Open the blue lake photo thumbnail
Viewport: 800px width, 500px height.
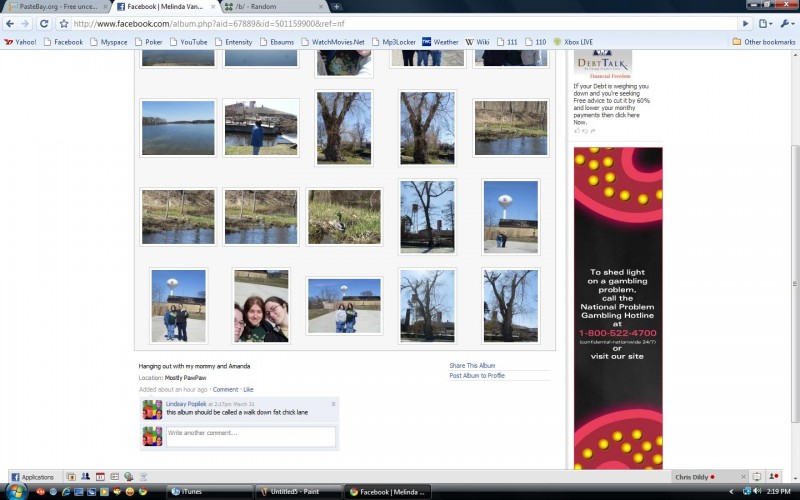(x=178, y=128)
